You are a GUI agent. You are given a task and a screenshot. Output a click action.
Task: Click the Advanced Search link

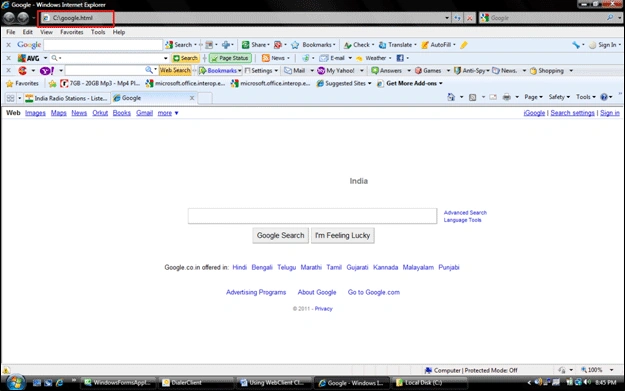tap(465, 213)
